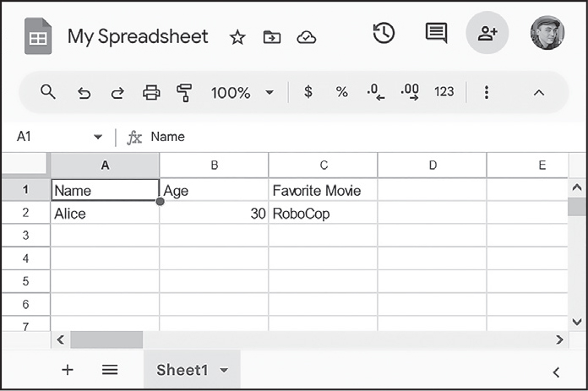Select the cell containing Age
Viewport: 588px width, 391px height.
214,190
